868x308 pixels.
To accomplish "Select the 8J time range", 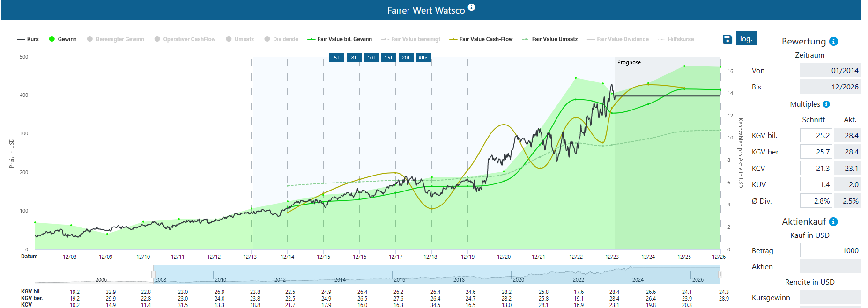I will point(354,58).
